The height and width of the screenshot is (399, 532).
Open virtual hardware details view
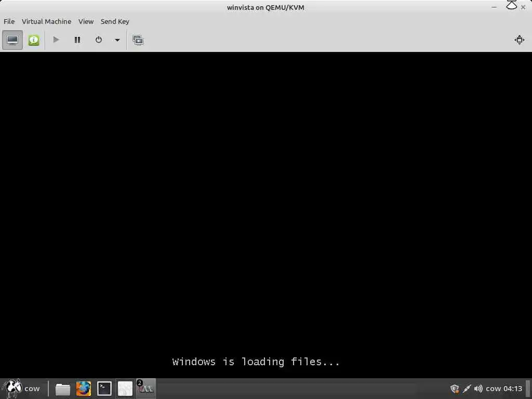coord(34,40)
